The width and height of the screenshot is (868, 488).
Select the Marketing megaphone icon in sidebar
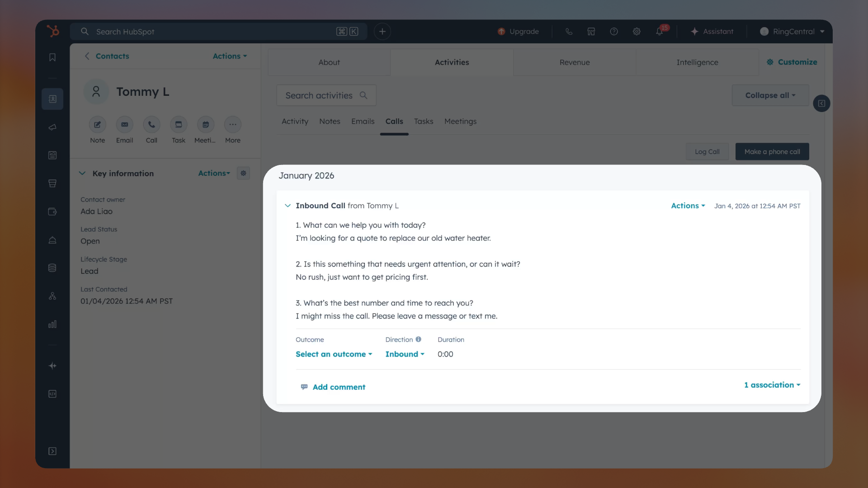52,127
